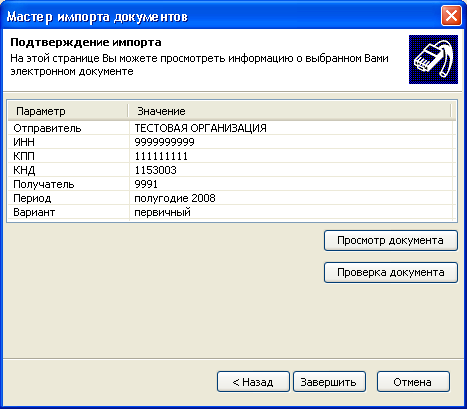Go back using the Назад button
The width and height of the screenshot is (467, 409).
tap(253, 382)
